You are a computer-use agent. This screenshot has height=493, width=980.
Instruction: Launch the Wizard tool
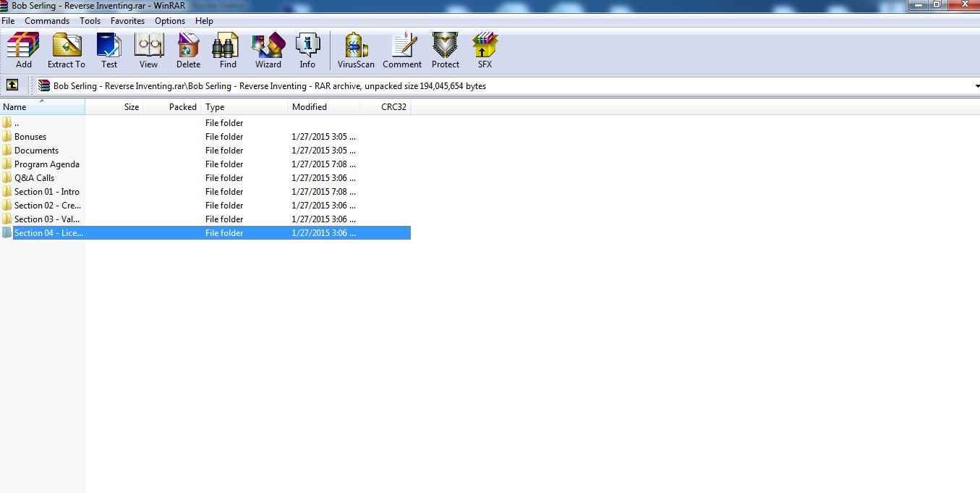268,51
